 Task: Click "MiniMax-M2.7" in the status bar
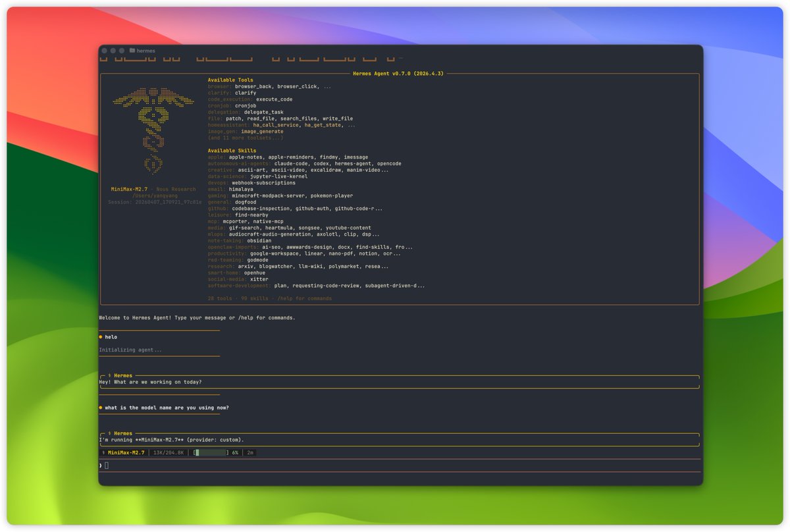(x=126, y=453)
